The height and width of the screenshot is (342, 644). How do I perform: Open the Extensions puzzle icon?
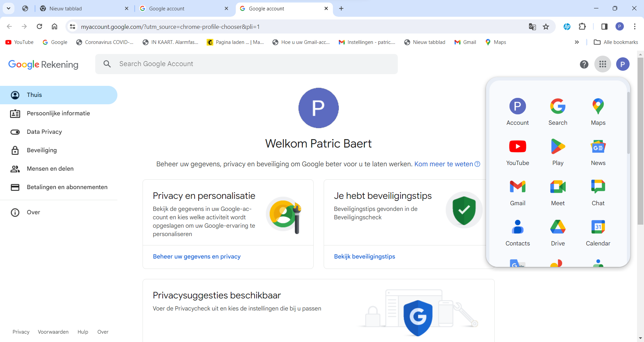point(582,26)
